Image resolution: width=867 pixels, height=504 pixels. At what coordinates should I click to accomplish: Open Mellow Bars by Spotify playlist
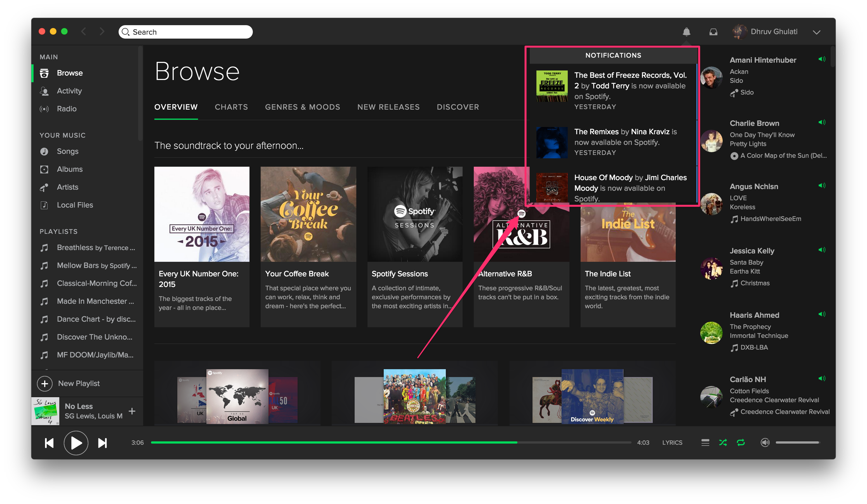point(97,266)
